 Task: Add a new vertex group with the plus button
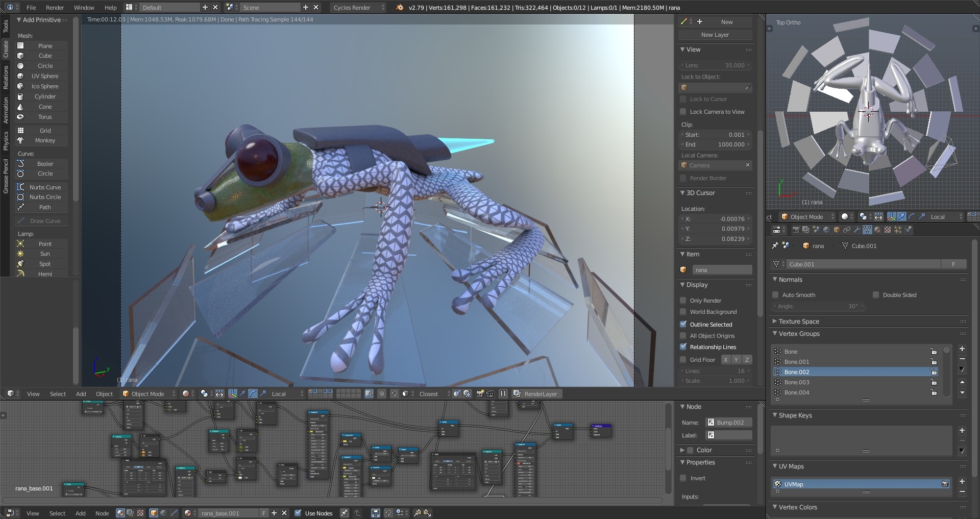click(962, 349)
